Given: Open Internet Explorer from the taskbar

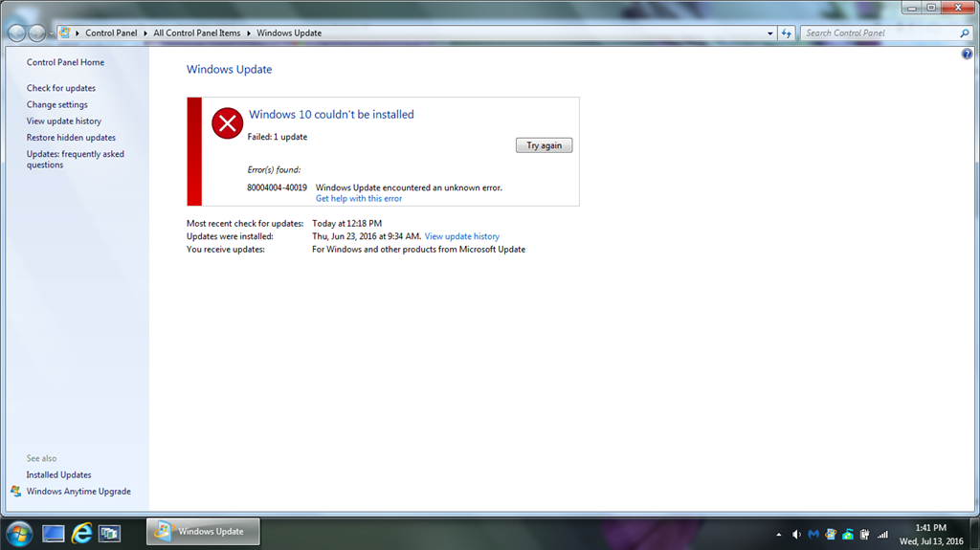Looking at the screenshot, I should tap(81, 533).
